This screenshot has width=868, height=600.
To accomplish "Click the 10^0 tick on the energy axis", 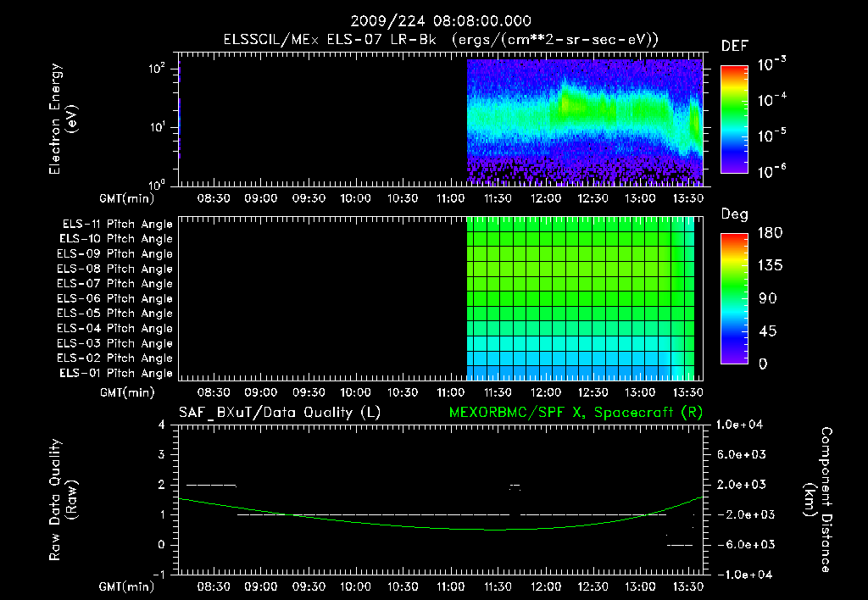I will [x=157, y=184].
